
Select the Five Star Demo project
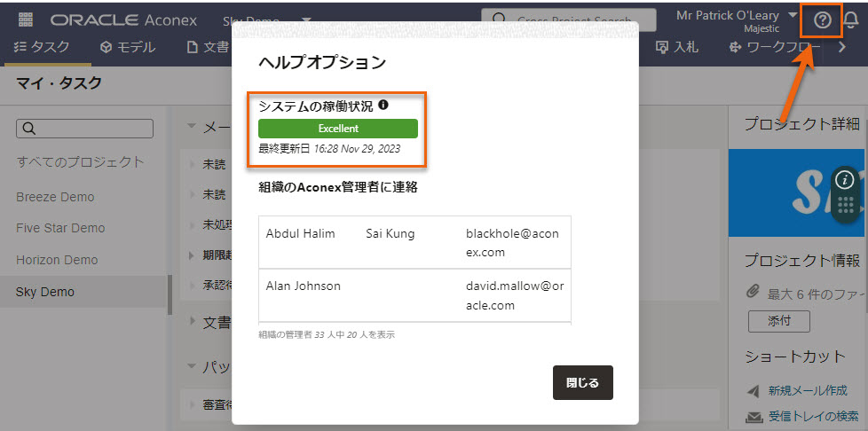tap(60, 228)
